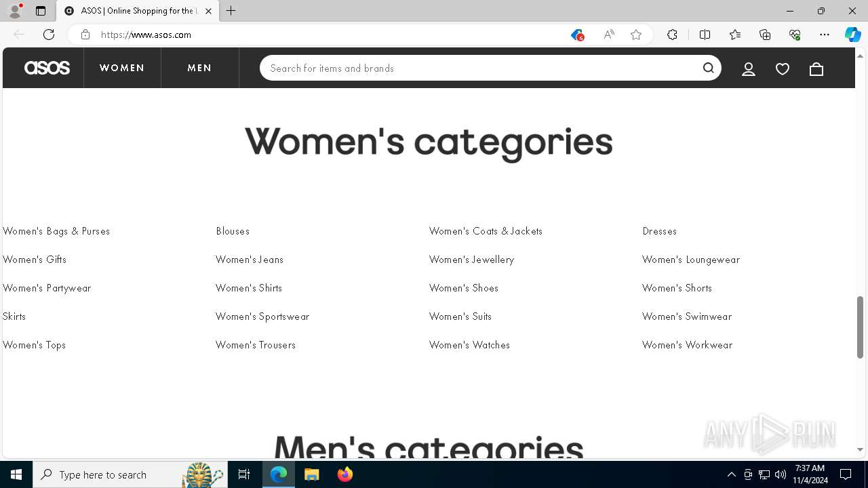This screenshot has width=868, height=488.
Task: Open Women's Shorts link
Action: point(677,288)
